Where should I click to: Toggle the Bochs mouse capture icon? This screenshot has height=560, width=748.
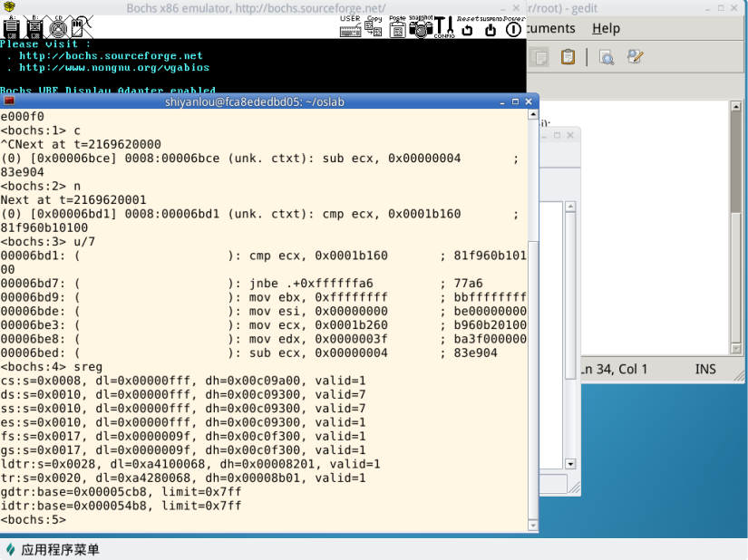click(x=80, y=25)
